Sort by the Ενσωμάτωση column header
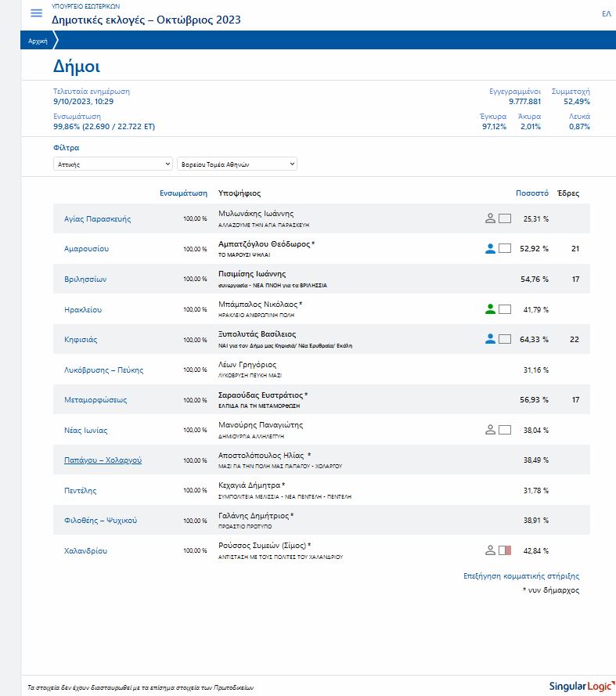This screenshot has width=616, height=696. [183, 193]
